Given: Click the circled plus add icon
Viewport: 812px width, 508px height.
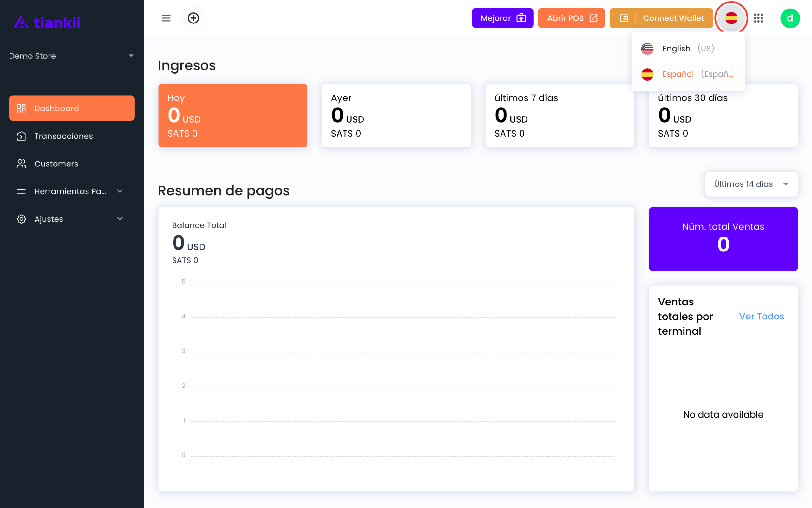Looking at the screenshot, I should tap(193, 18).
